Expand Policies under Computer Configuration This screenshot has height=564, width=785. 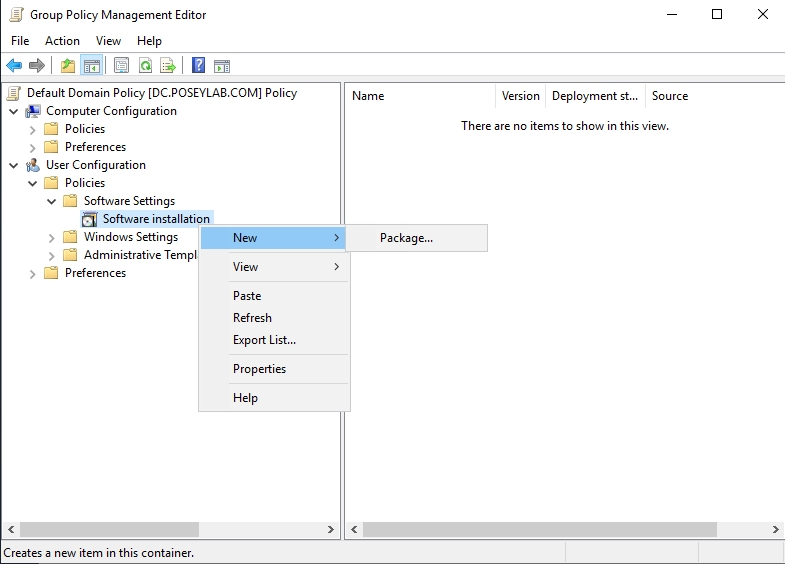pos(33,129)
